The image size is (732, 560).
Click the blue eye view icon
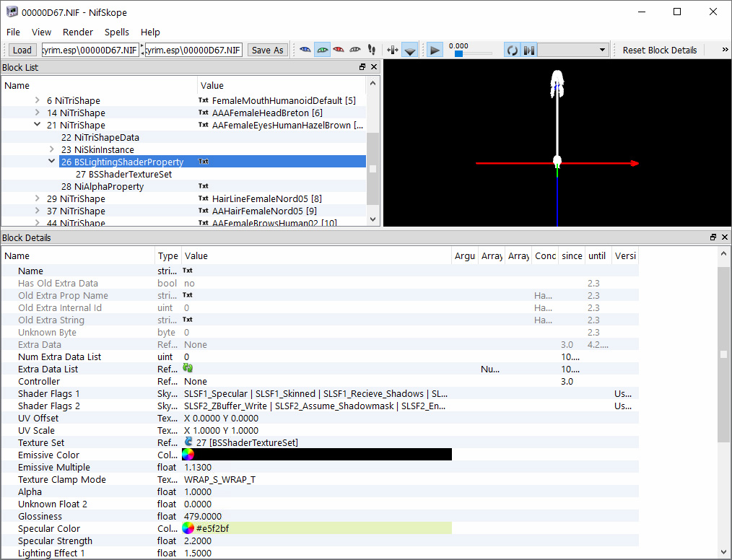point(305,50)
